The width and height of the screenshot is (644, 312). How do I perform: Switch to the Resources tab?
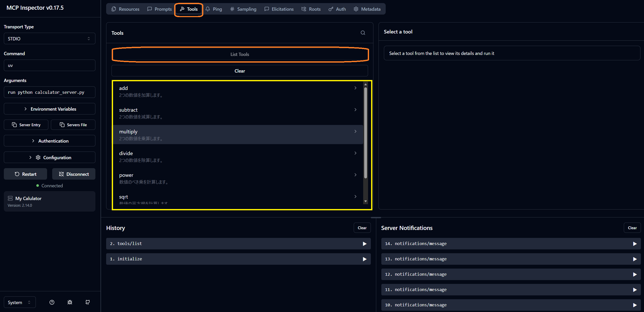coord(125,9)
